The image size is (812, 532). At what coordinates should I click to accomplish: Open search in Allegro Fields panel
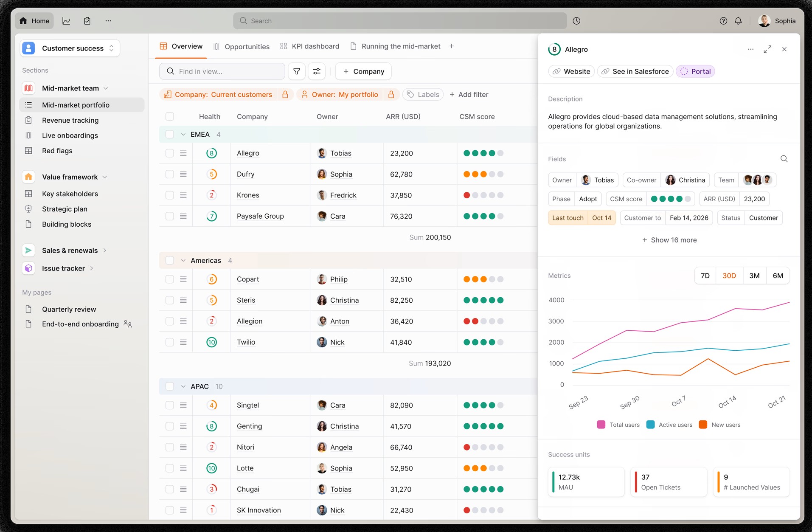pos(784,159)
